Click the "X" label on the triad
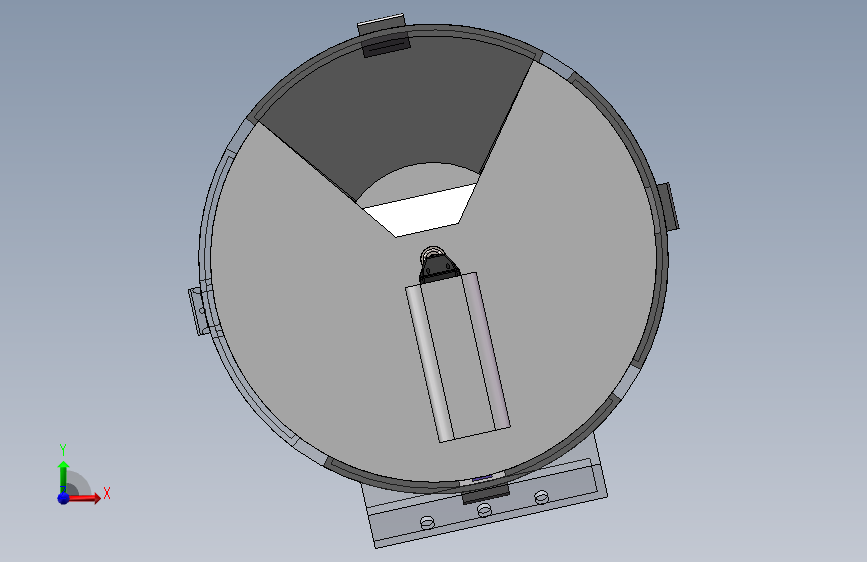 (107, 493)
